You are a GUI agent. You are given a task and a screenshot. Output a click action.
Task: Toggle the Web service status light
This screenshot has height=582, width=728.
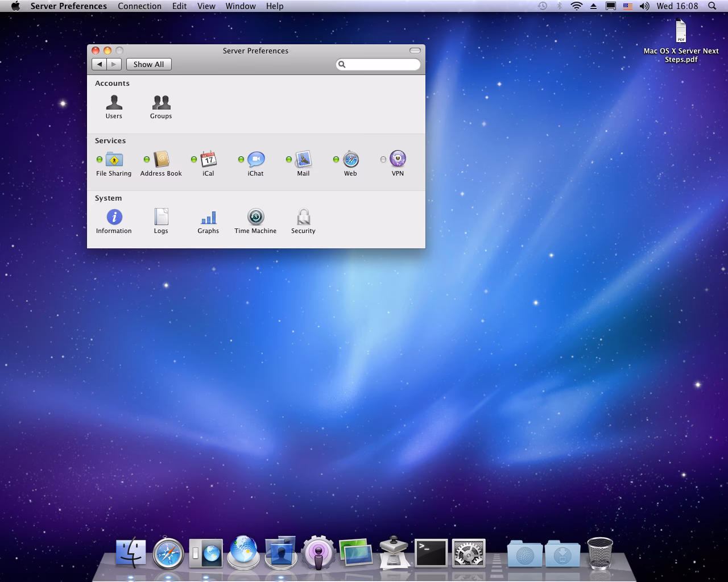337,160
